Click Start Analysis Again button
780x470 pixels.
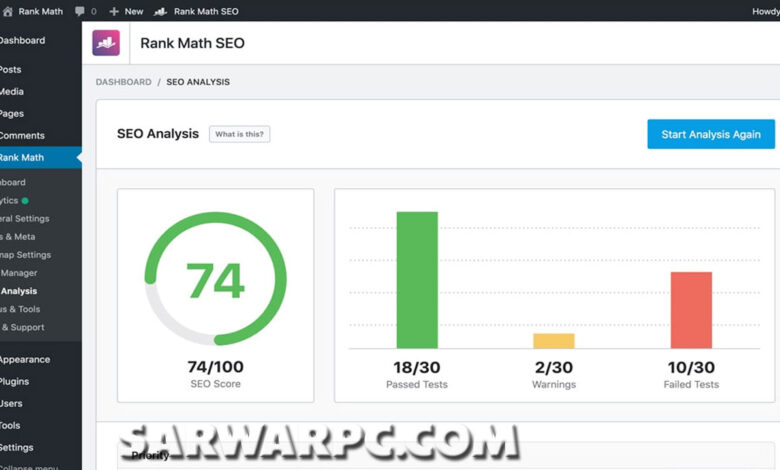711,134
